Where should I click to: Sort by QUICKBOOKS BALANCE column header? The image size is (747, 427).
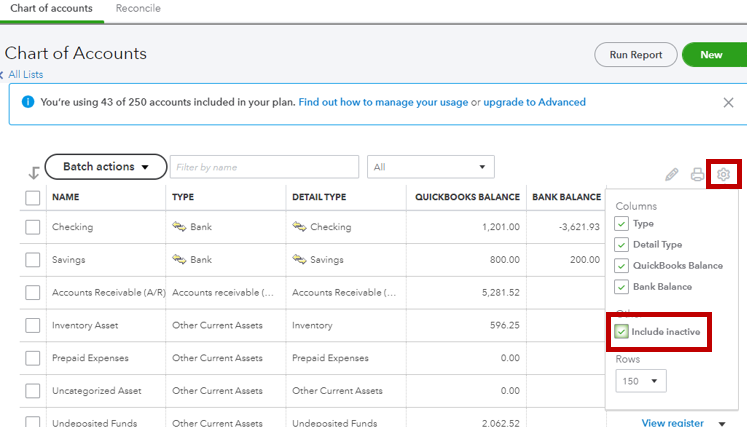(467, 197)
